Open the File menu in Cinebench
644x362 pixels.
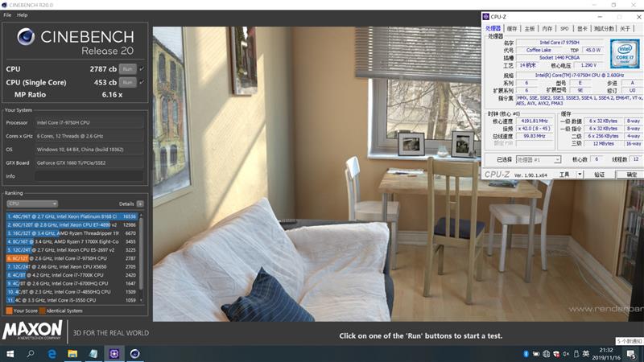tap(7, 15)
